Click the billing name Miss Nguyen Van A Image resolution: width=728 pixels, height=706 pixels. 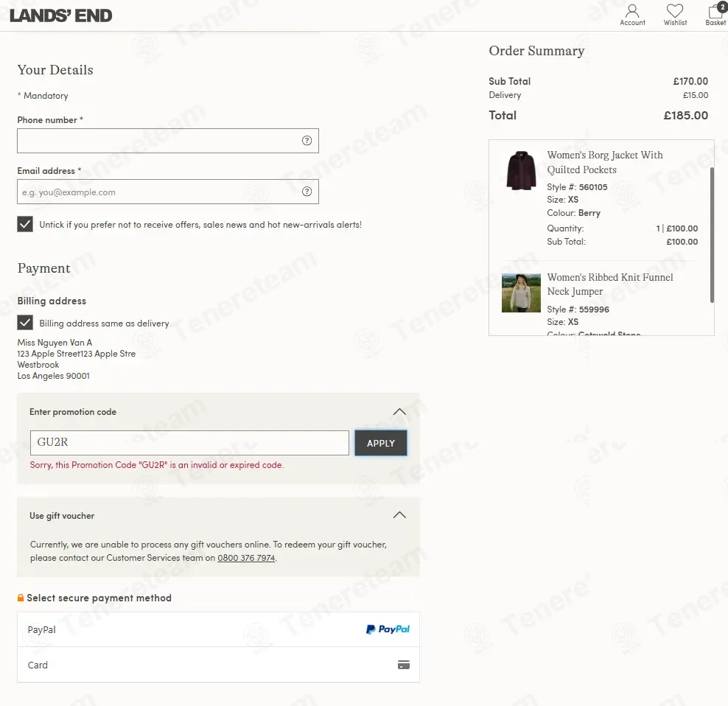(x=55, y=343)
